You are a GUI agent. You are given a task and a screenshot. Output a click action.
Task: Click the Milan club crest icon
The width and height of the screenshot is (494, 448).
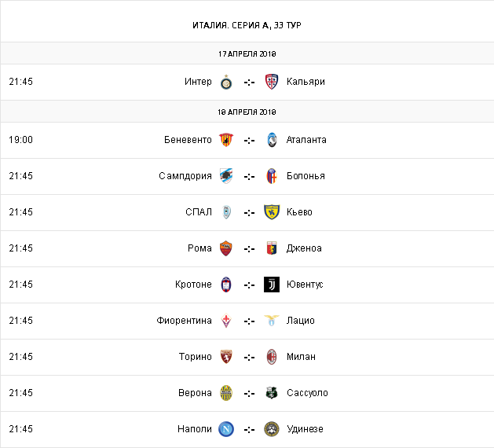coord(272,357)
